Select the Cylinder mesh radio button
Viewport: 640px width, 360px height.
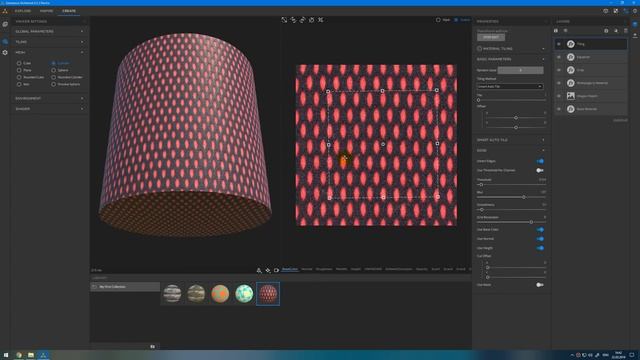(x=53, y=63)
